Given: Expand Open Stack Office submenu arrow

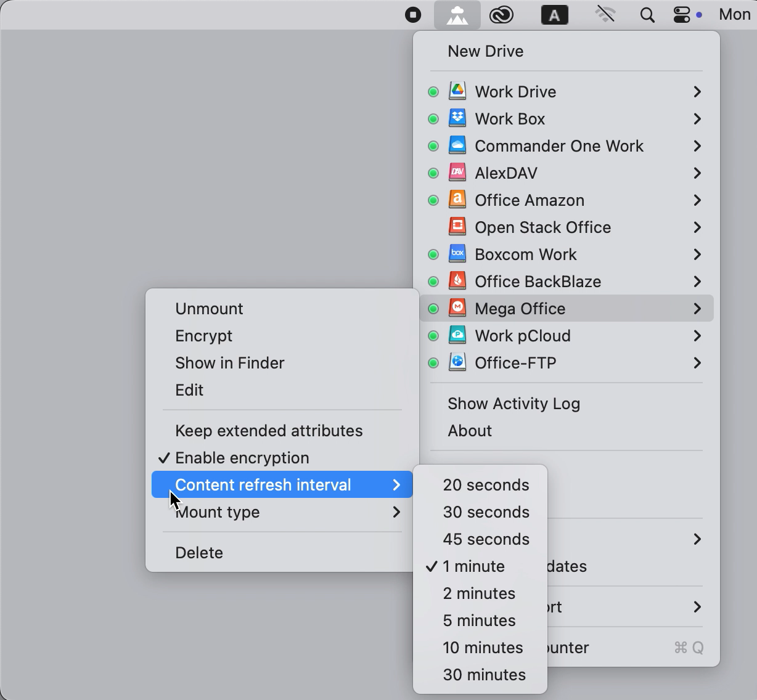Looking at the screenshot, I should 697,227.
